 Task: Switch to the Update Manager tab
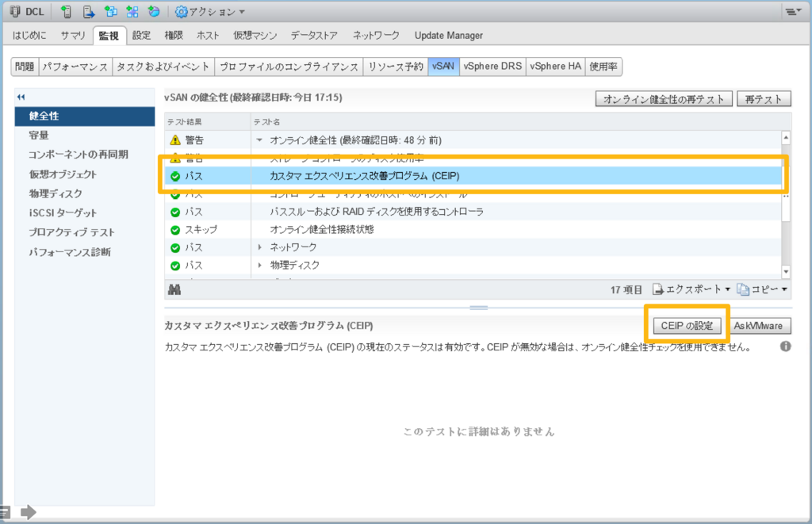coord(449,35)
